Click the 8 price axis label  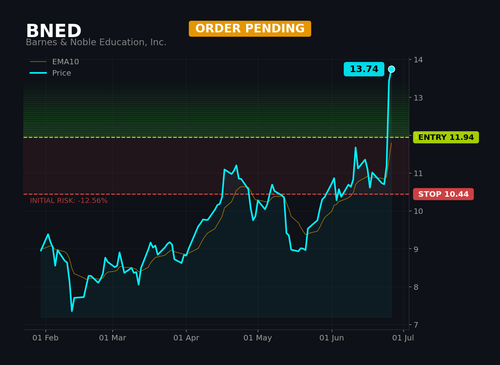(x=416, y=287)
